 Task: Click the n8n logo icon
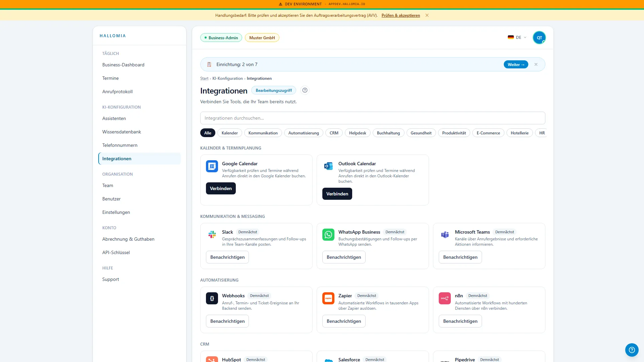point(445,298)
